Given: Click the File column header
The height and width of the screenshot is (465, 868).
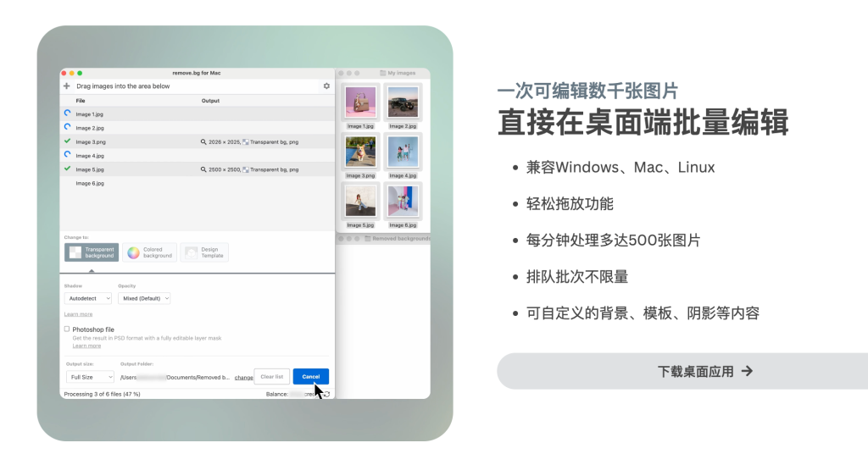Looking at the screenshot, I should coord(81,101).
